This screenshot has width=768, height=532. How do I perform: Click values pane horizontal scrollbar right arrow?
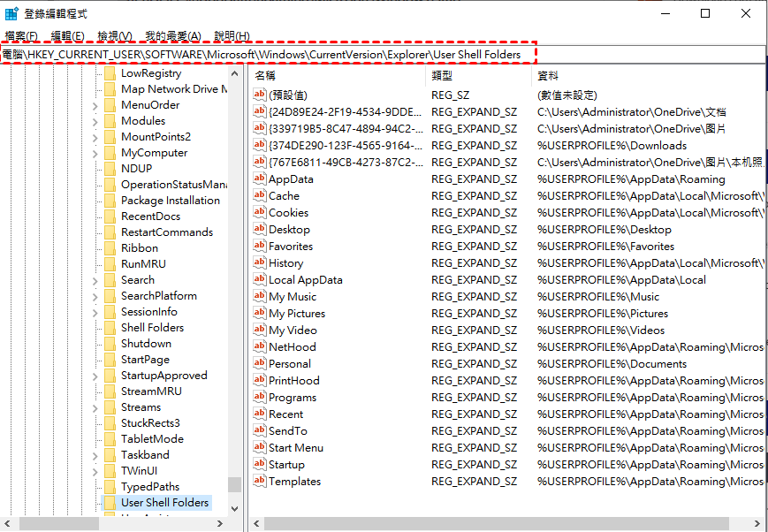pyautogui.click(x=758, y=524)
